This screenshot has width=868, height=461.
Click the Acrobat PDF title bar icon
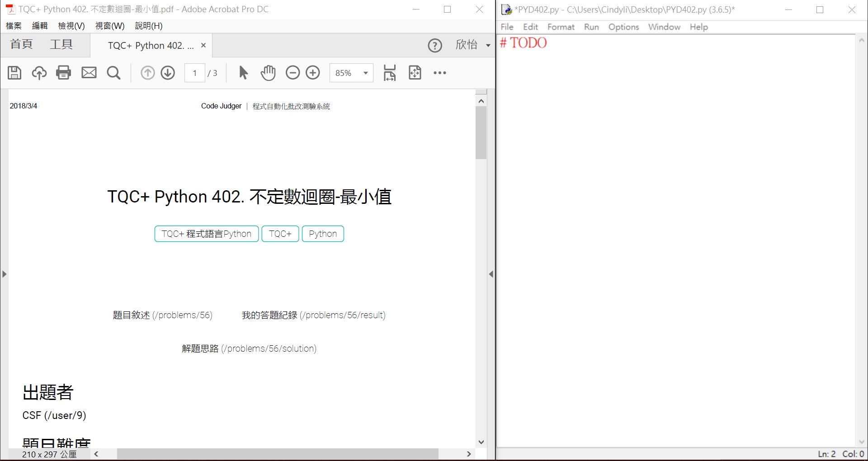tap(10, 9)
